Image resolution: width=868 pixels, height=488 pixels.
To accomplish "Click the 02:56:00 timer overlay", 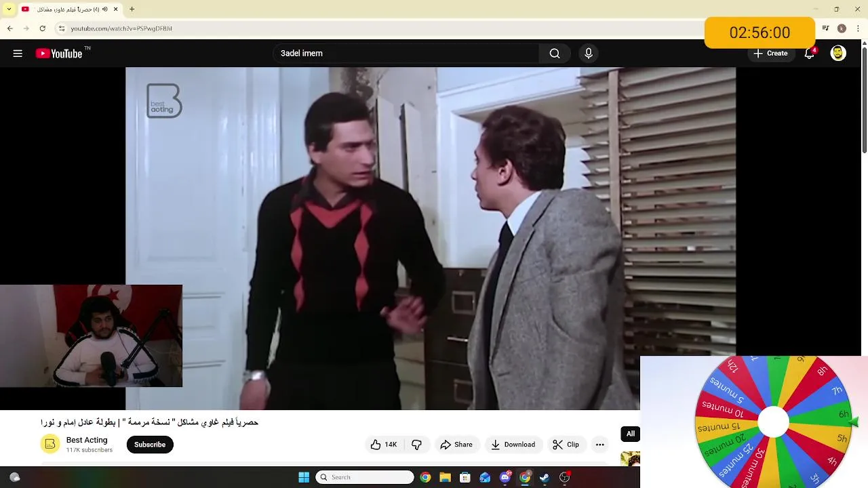I will [759, 33].
